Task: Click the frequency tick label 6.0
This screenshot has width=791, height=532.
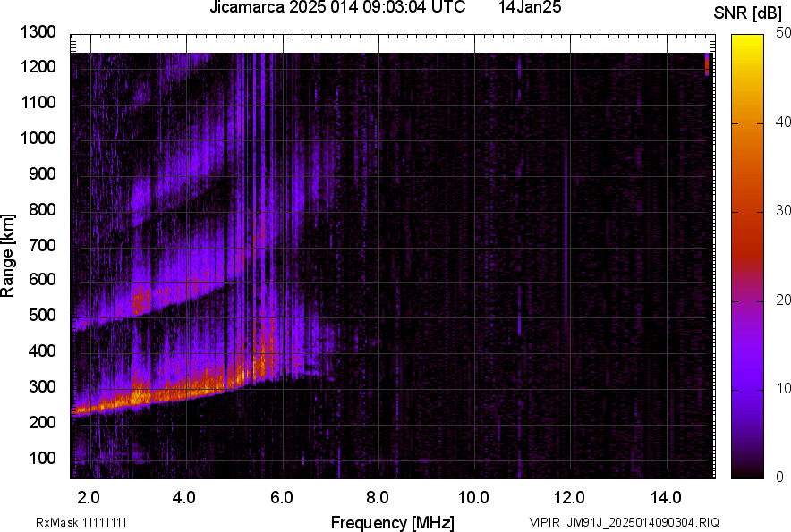Action: (x=280, y=498)
